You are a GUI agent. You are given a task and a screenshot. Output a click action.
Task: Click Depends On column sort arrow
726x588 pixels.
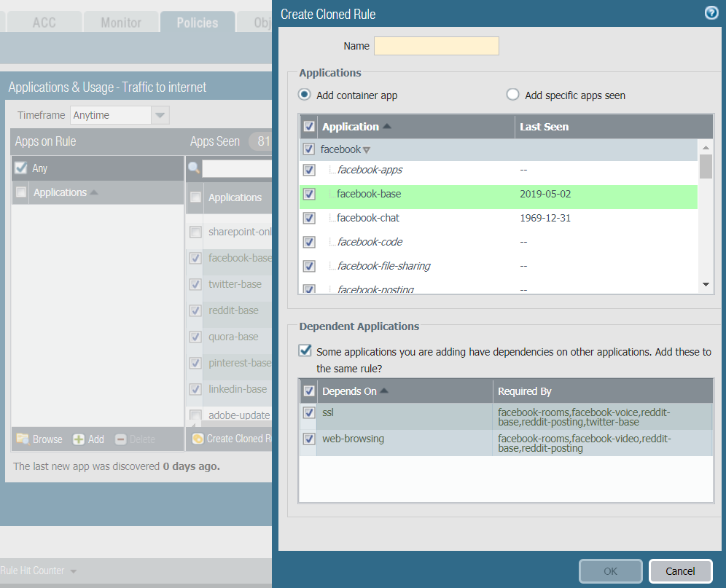pos(384,391)
